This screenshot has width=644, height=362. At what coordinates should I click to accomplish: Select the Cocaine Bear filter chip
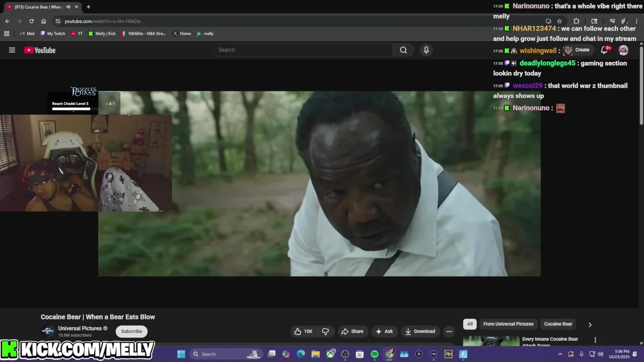[558, 324]
